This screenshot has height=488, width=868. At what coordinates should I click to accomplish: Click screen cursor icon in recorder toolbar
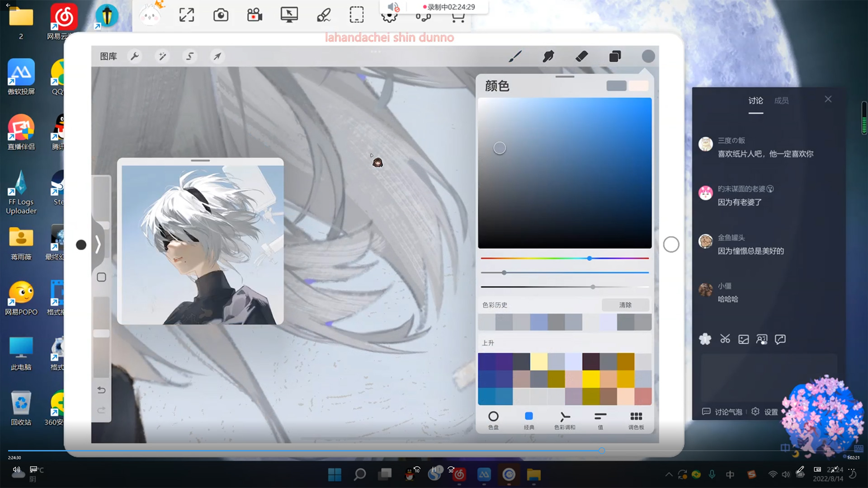click(x=289, y=15)
